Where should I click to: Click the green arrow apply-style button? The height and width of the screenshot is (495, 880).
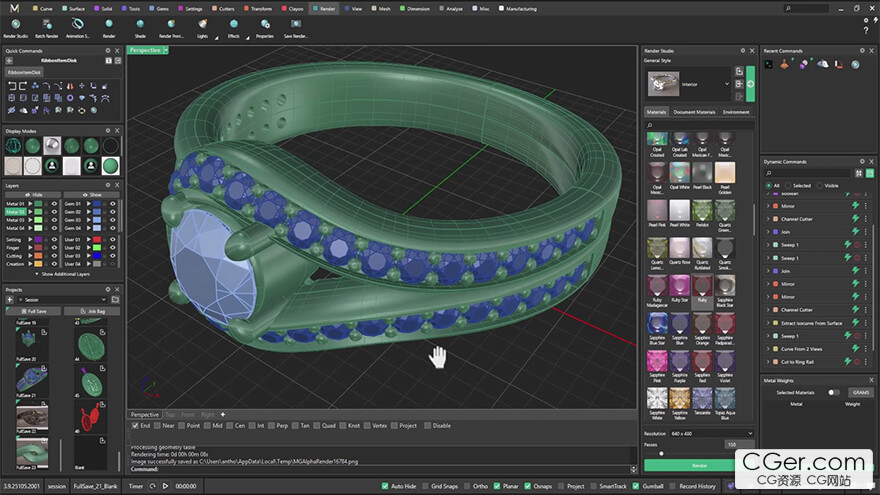(750, 84)
